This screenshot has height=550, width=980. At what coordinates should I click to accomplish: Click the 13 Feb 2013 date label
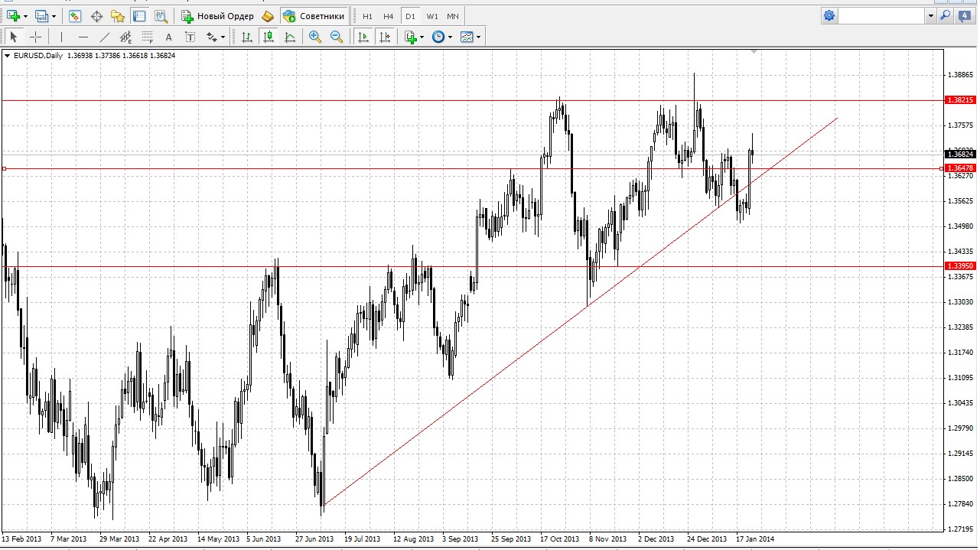coord(21,539)
